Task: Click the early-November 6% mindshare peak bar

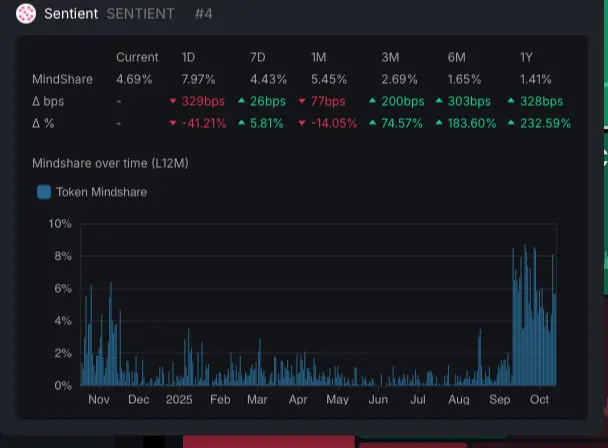Action: (x=111, y=334)
